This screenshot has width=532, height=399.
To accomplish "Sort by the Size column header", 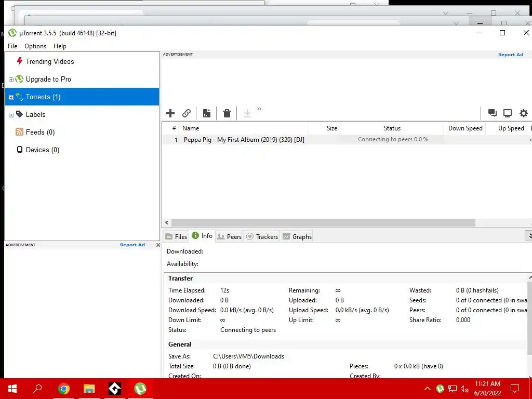I will 324,128.
